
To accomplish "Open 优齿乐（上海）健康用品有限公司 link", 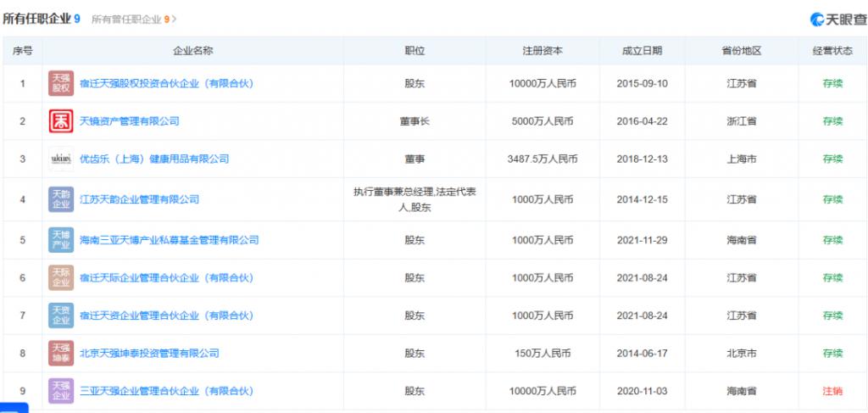I will click(x=153, y=159).
